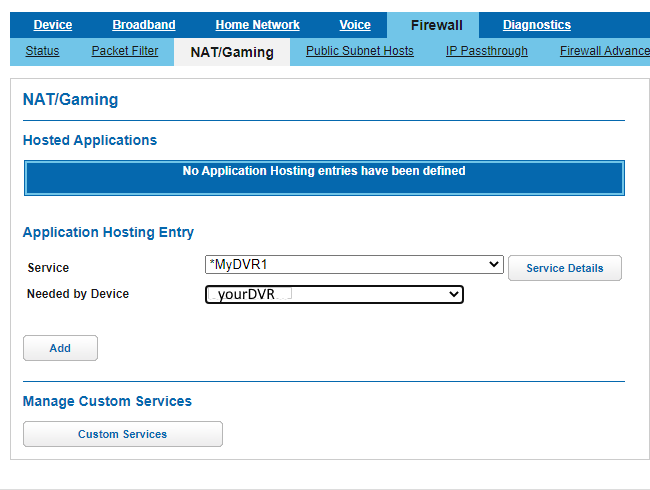This screenshot has height=490, width=650.
Task: Open the Diagnostics tab
Action: [536, 25]
